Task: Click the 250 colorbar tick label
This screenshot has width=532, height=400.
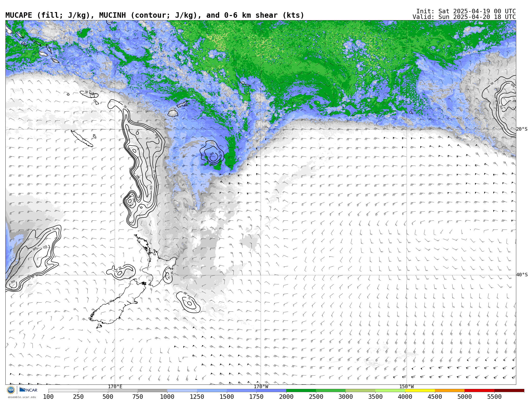Action: [78, 397]
